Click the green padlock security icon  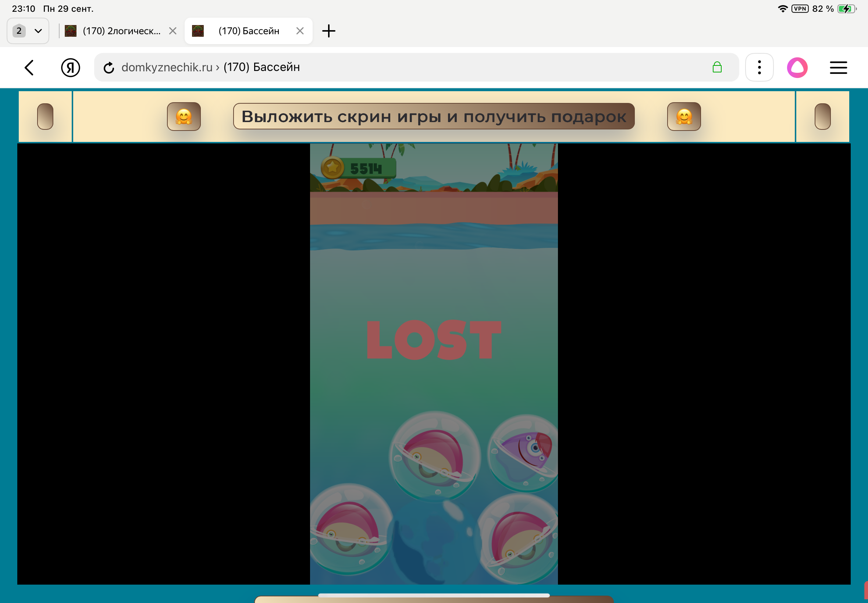(x=717, y=67)
